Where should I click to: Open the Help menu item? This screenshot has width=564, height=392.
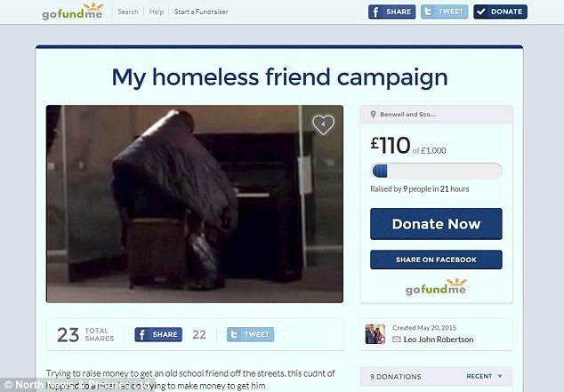point(156,12)
